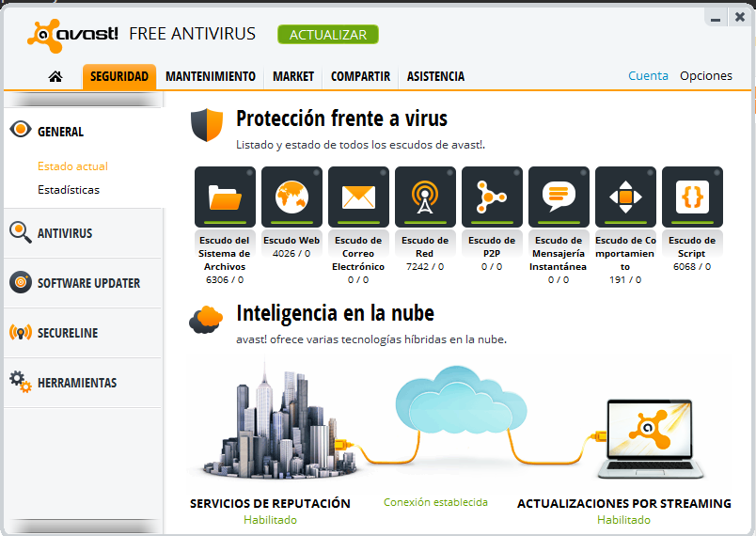Click the Antivirus magnifier icon
Viewport: 756px width, 536px height.
click(21, 232)
